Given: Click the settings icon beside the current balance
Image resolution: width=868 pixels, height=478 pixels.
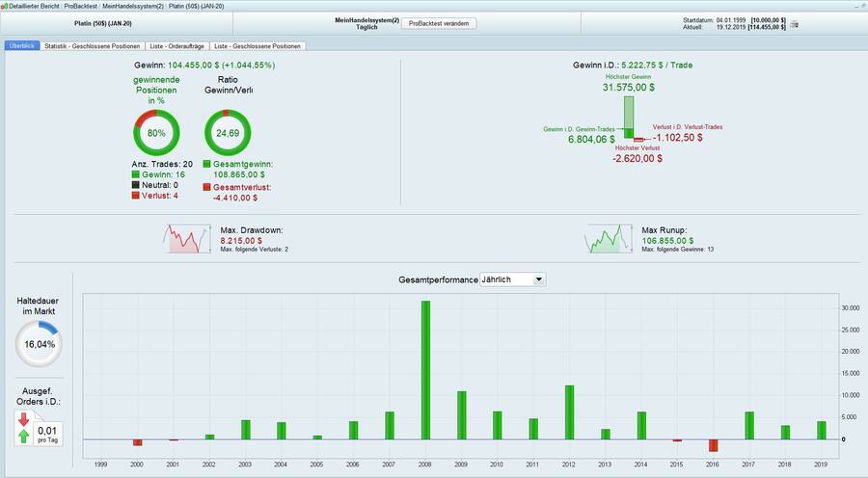Looking at the screenshot, I should 794,24.
